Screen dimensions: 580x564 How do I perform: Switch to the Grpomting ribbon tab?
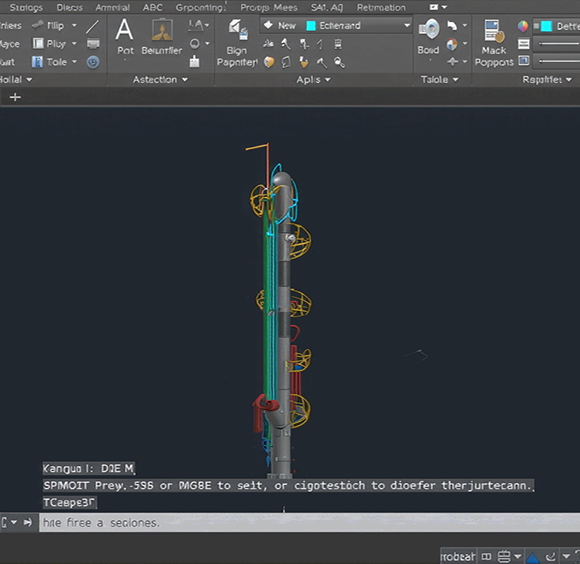[x=200, y=7]
